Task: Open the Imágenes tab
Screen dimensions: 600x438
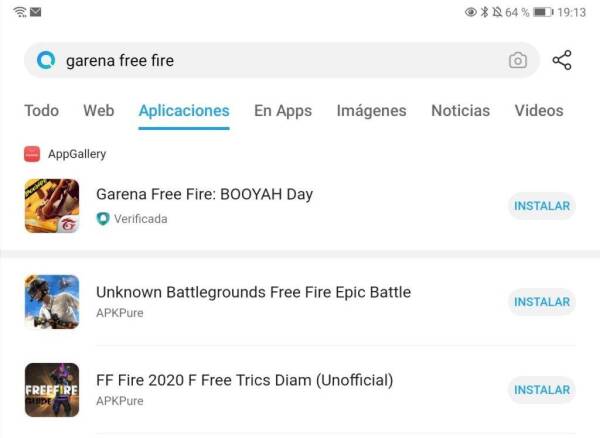Action: (371, 111)
